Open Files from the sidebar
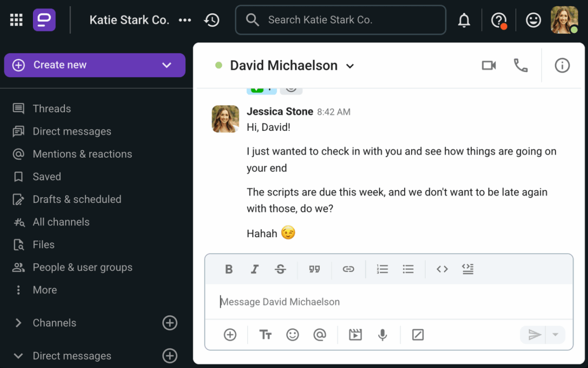This screenshot has width=588, height=368. 44,245
